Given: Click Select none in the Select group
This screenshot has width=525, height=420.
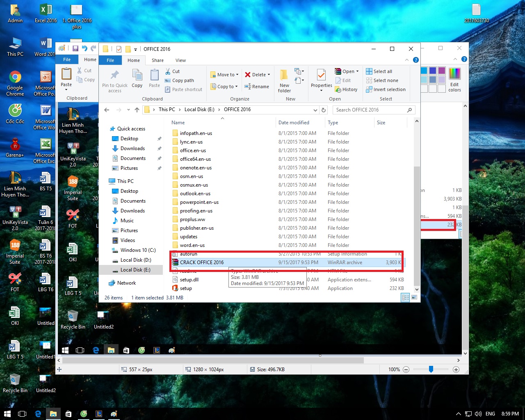Looking at the screenshot, I should (x=382, y=80).
